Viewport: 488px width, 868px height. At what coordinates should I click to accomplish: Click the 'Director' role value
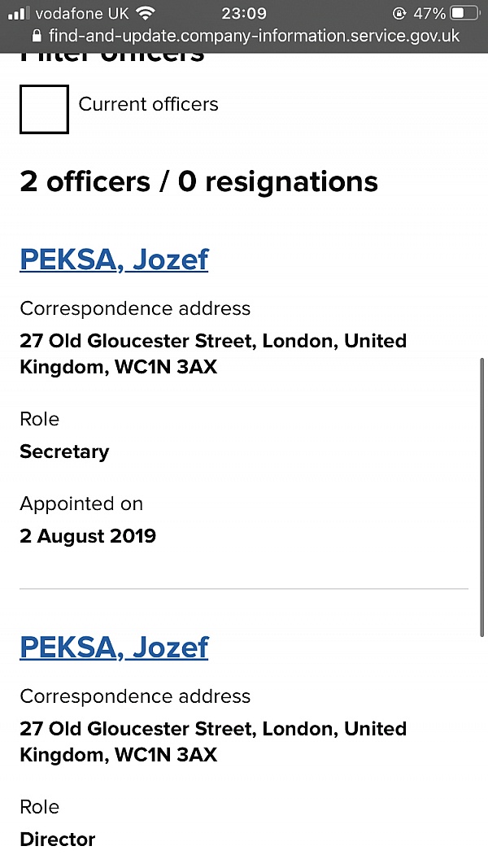pyautogui.click(x=58, y=840)
